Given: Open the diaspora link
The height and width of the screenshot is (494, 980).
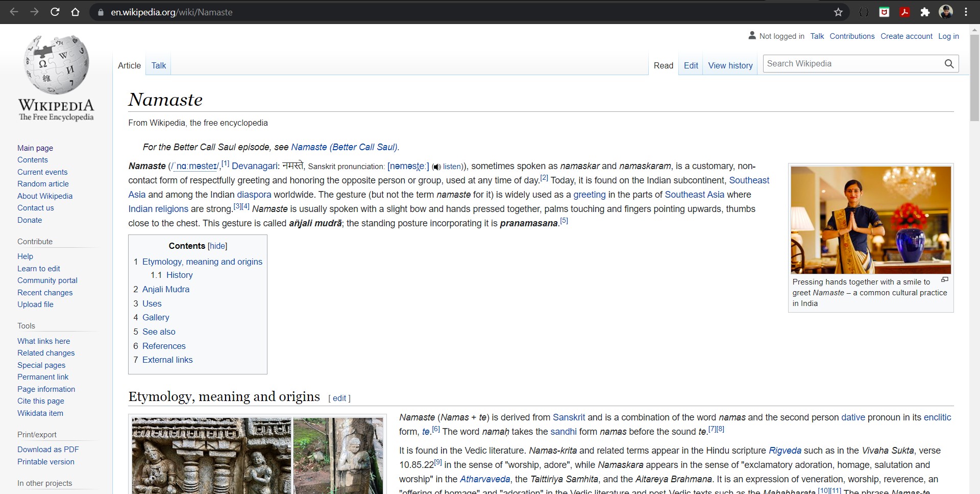Looking at the screenshot, I should [254, 195].
